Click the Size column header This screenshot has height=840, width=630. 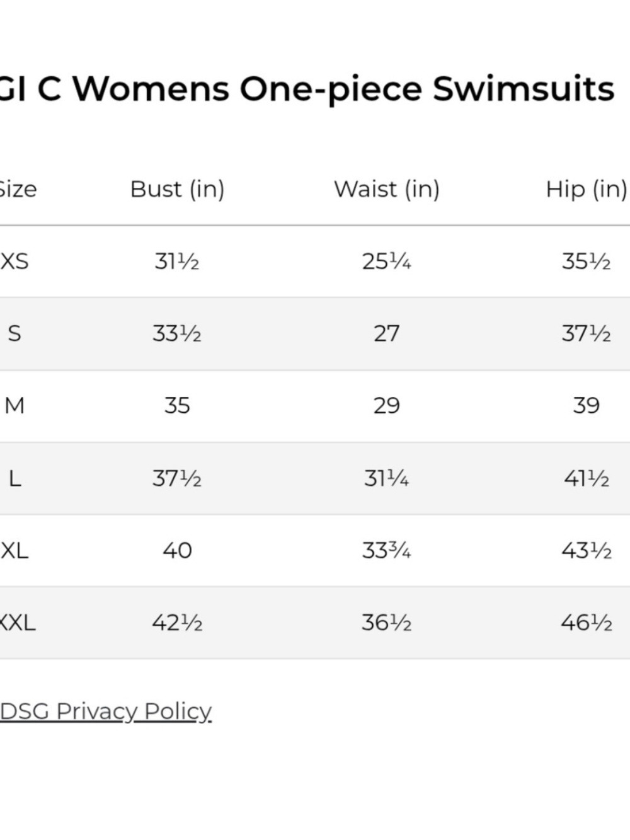point(18,189)
